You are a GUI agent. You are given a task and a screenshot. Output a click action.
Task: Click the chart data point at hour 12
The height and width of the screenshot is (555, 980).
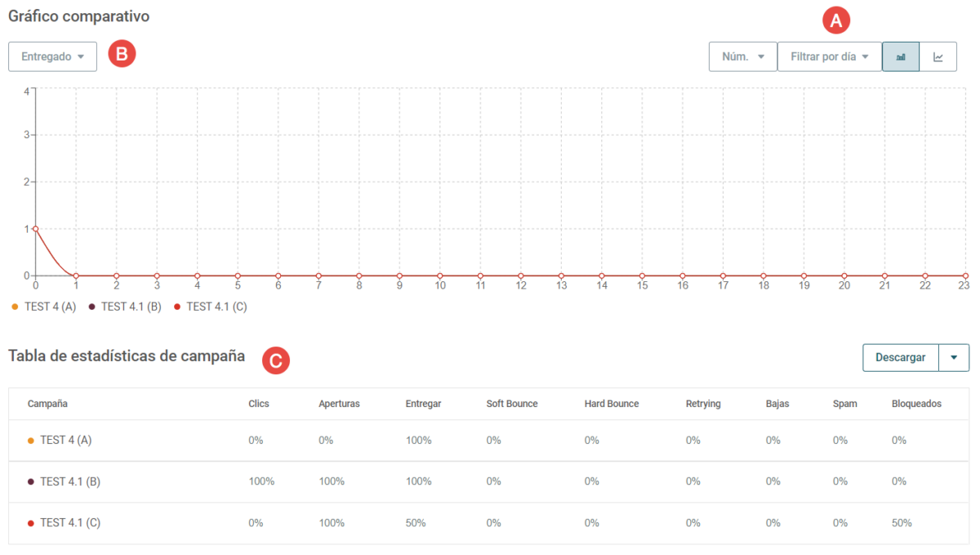pos(520,275)
